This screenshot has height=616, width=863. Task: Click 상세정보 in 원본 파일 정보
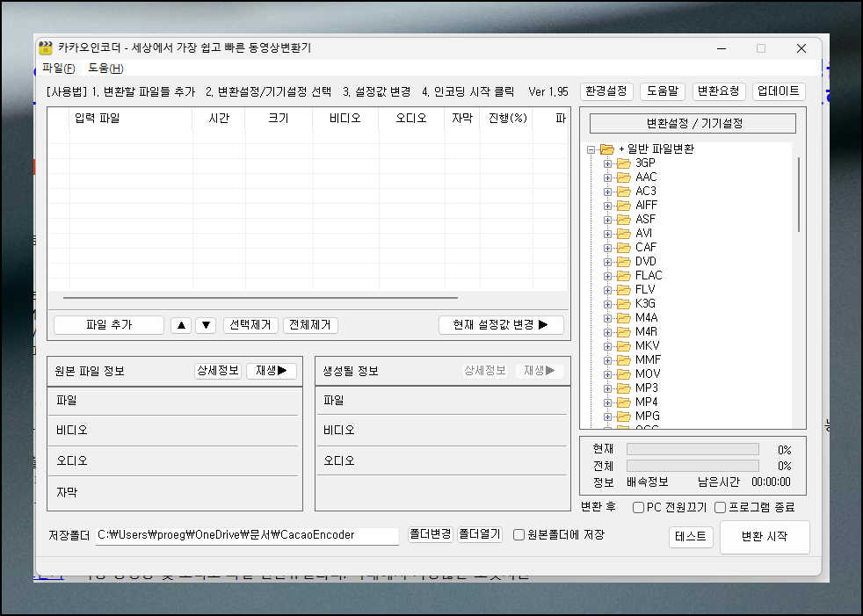click(x=218, y=371)
